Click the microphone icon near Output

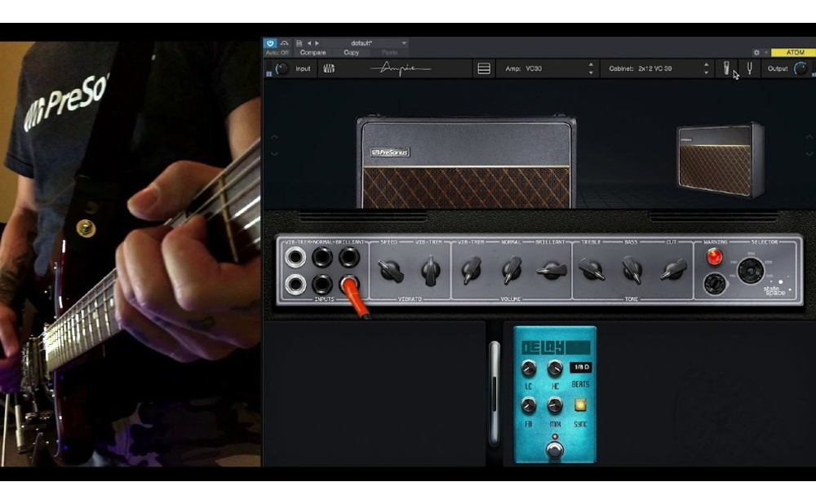click(x=726, y=69)
